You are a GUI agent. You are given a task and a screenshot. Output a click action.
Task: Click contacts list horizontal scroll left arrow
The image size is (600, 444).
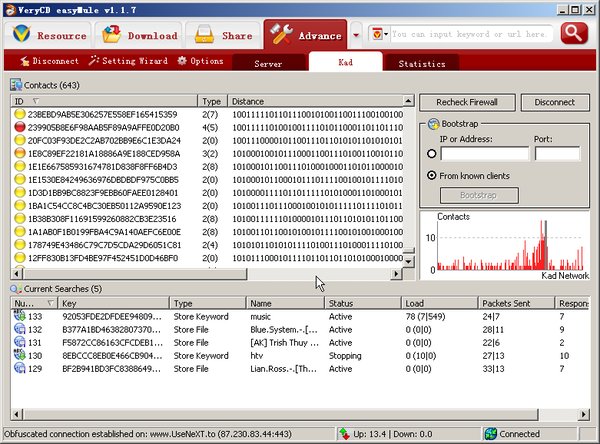(x=16, y=274)
